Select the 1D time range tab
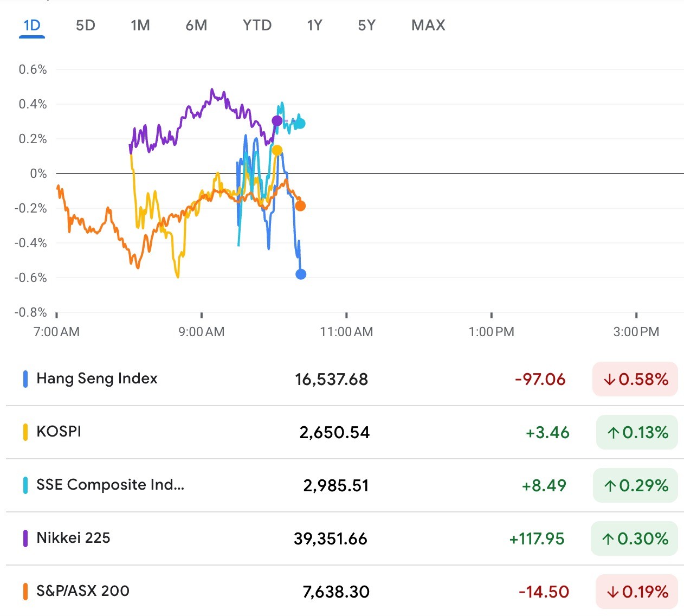The width and height of the screenshot is (684, 616). [32, 25]
